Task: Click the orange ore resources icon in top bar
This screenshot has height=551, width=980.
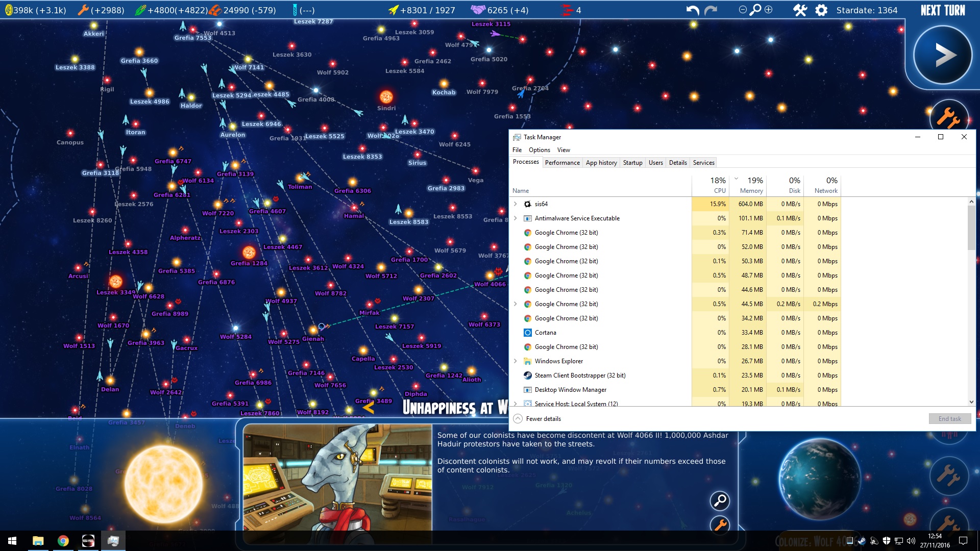Action: 215,10
